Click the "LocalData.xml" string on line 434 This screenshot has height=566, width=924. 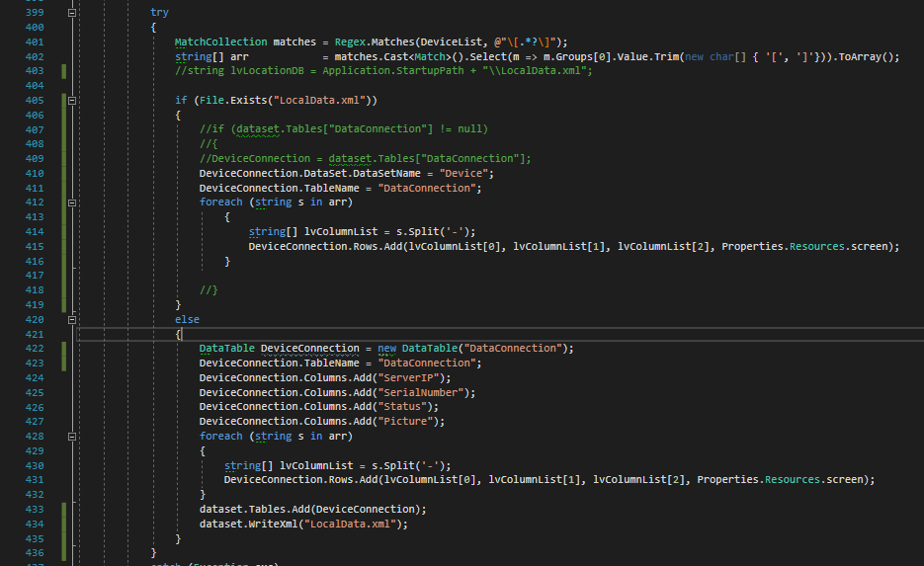tap(350, 524)
